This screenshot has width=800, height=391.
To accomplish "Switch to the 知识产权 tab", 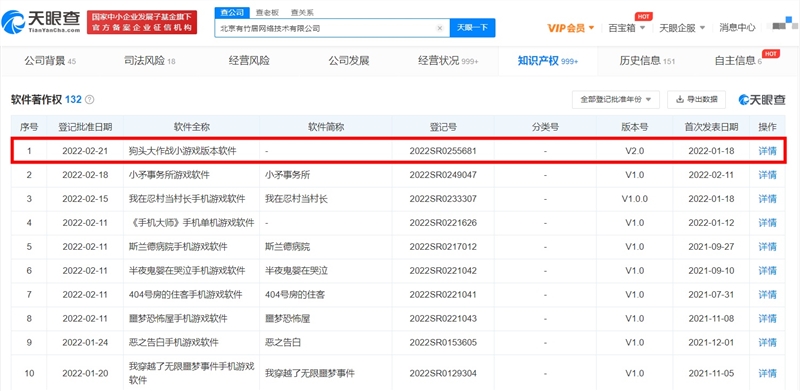I will pos(548,61).
